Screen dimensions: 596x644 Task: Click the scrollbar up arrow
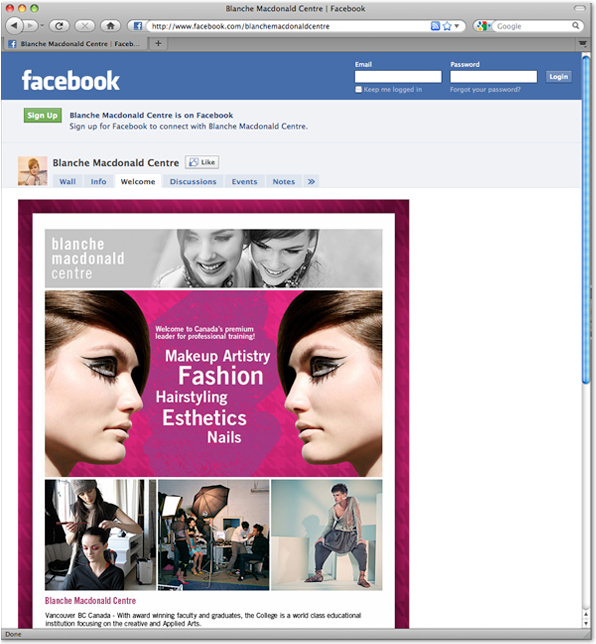[586, 614]
